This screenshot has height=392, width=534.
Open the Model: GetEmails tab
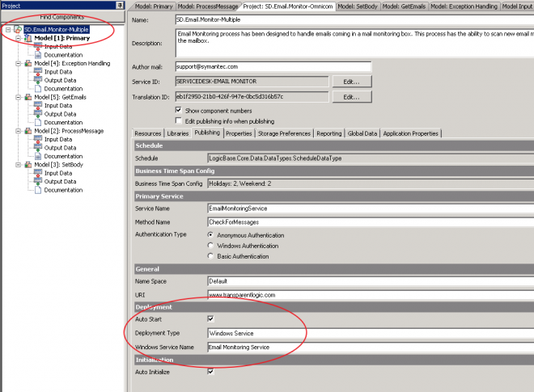404,6
